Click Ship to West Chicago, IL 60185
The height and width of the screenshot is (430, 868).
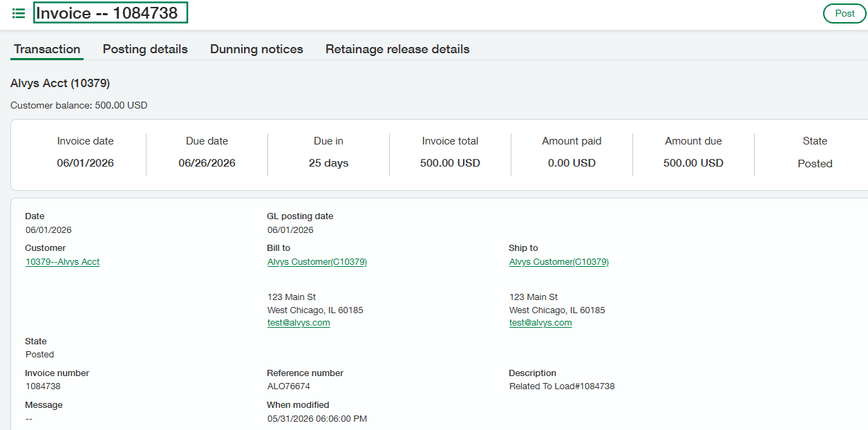click(x=557, y=310)
